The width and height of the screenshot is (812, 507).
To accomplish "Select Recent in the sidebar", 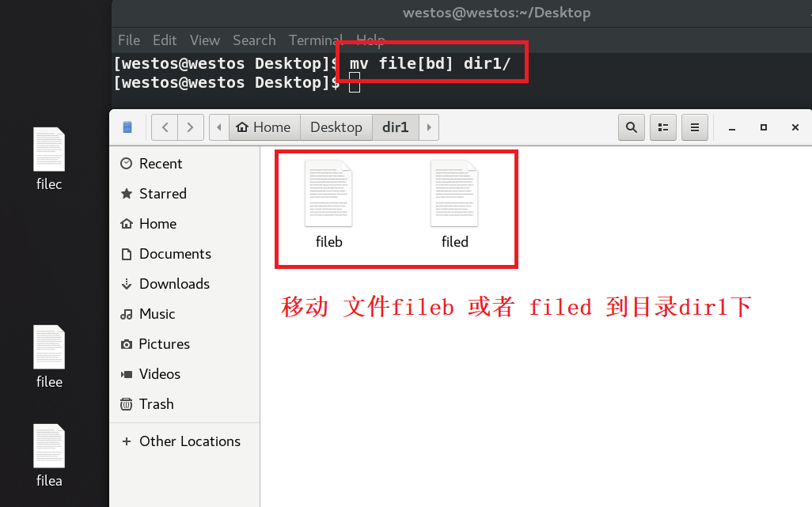I will tap(184, 164).
